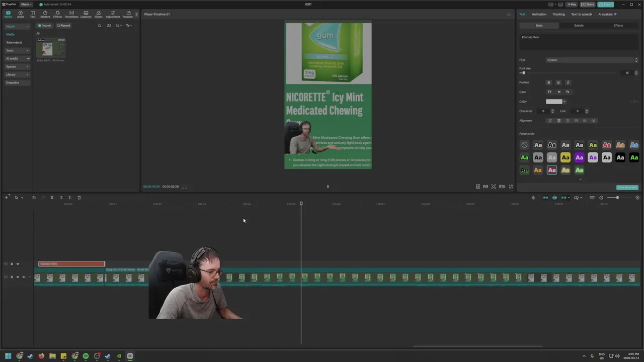
Task: Pause playback in the player
Action: (x=328, y=187)
